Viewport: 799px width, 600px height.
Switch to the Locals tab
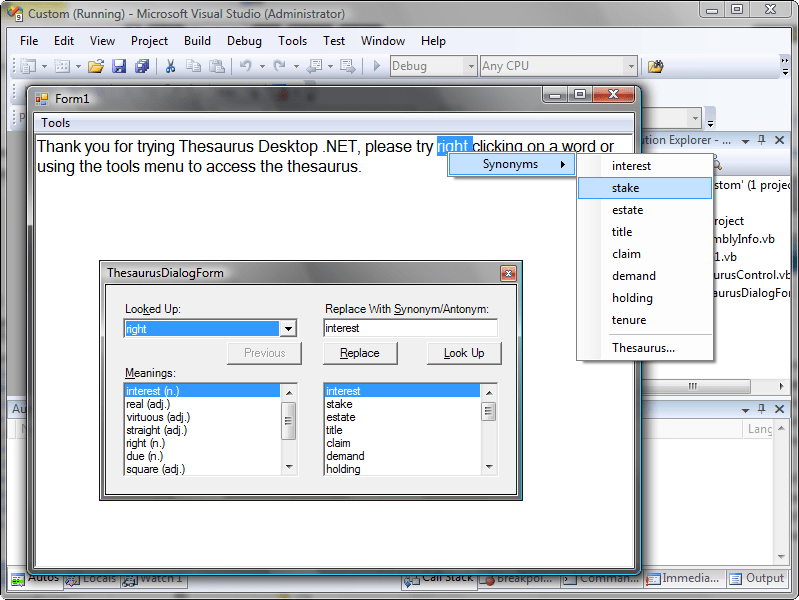pyautogui.click(x=92, y=579)
